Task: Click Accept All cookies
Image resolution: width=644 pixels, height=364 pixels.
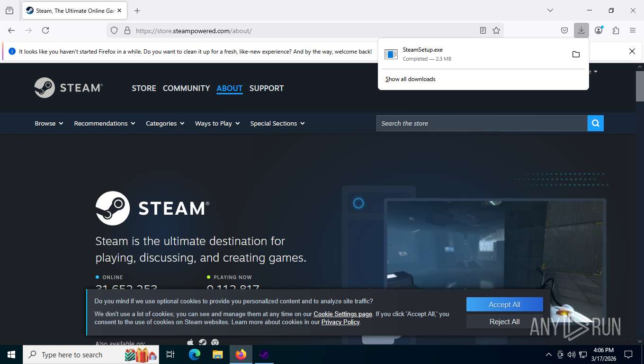Action: (504, 305)
